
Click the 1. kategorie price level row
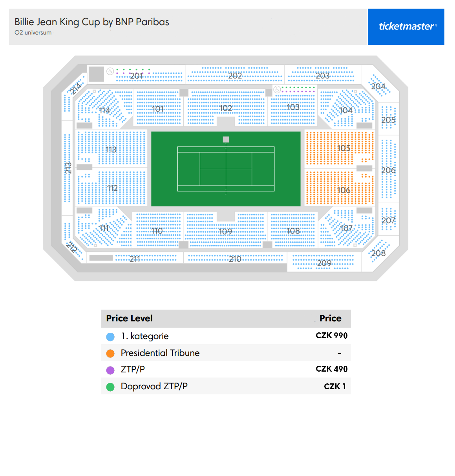(226, 336)
